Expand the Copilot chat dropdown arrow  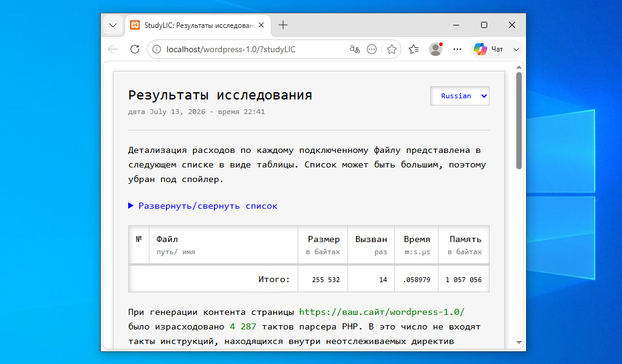(516, 50)
